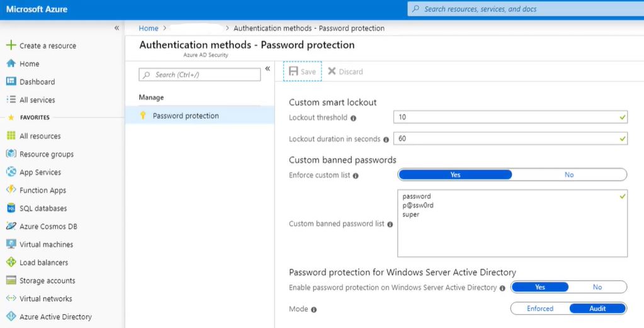Click the breadcrumb chevron after Home

pyautogui.click(x=164, y=28)
